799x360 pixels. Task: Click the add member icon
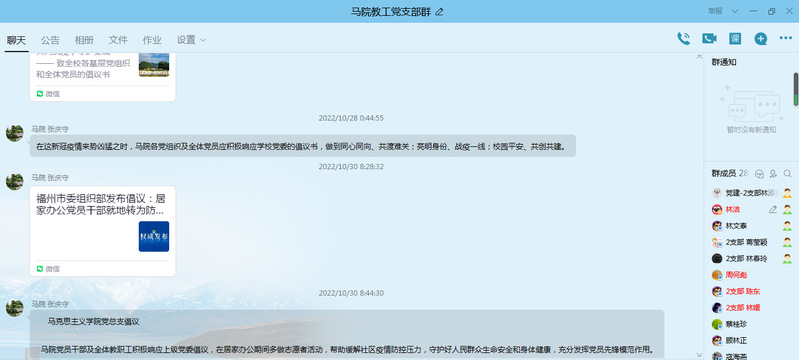point(773,174)
